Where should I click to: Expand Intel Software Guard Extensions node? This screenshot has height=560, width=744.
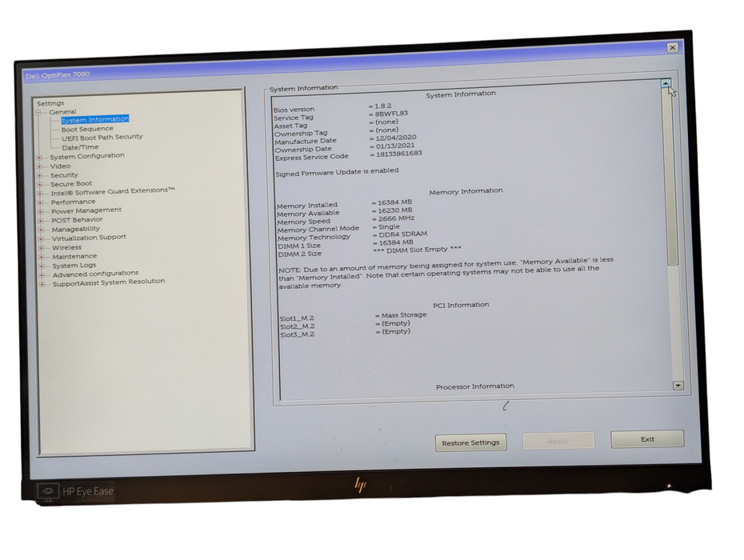(40, 194)
